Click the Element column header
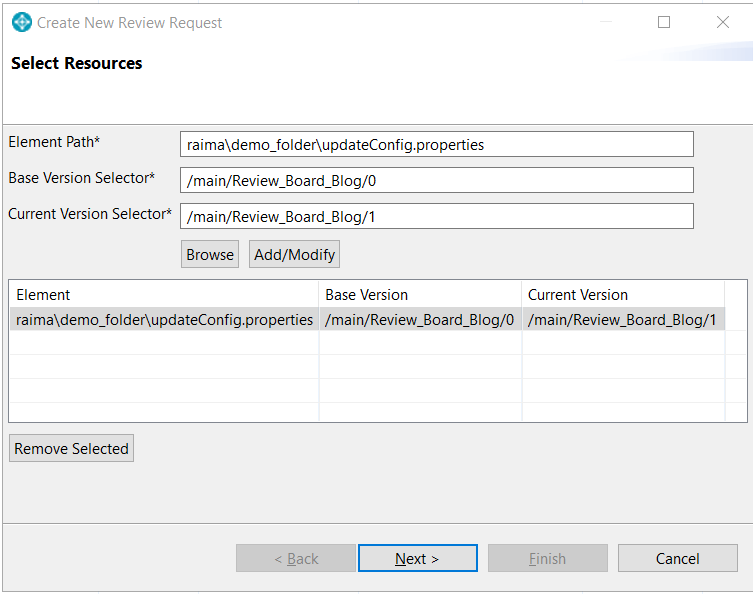Screen dimensions: 753x594 pyautogui.click(x=164, y=294)
